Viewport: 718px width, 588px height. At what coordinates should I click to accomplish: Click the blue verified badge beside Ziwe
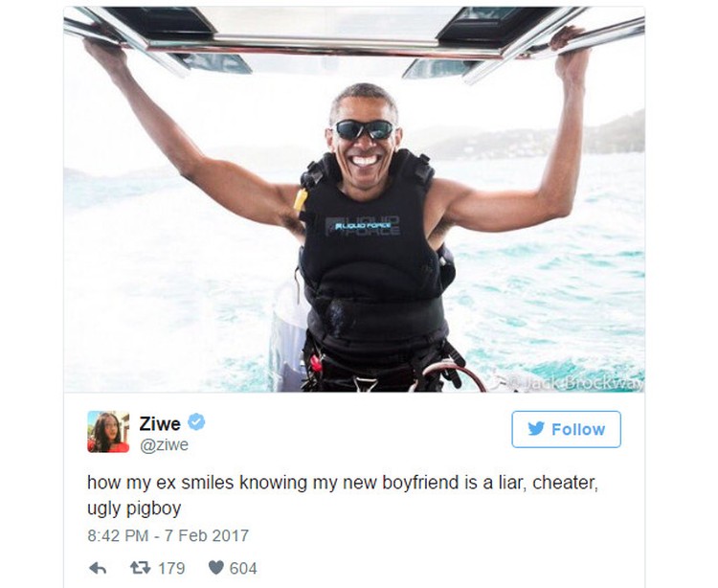click(196, 421)
